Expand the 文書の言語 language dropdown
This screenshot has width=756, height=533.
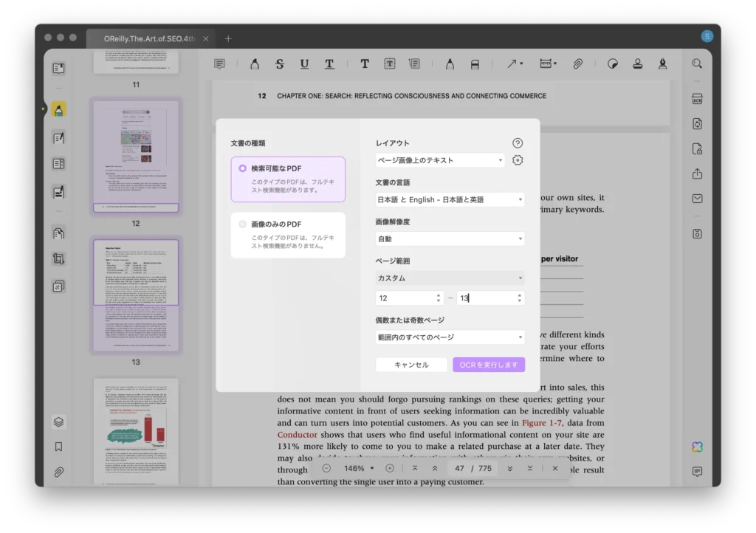[x=450, y=199]
